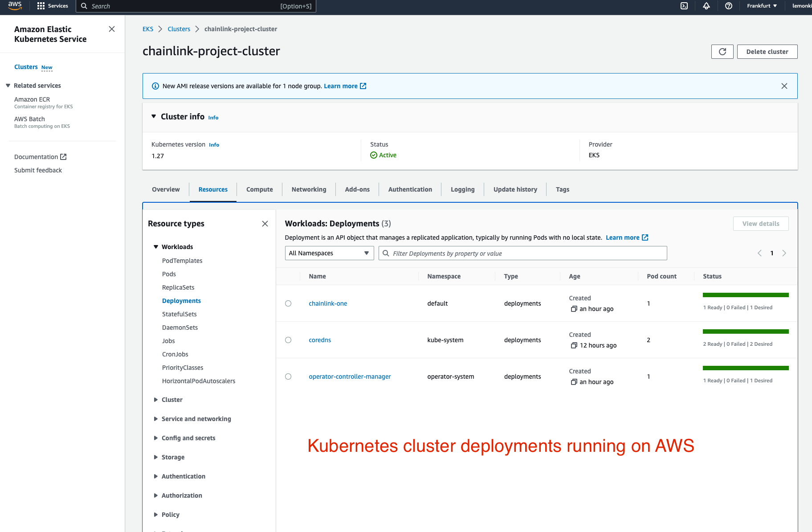Switch to the Compute tab
This screenshot has width=812, height=532.
tap(260, 189)
